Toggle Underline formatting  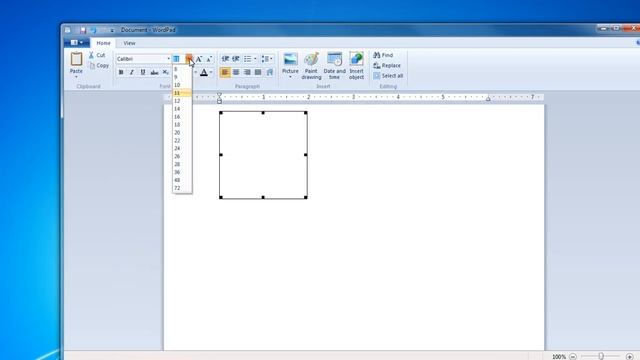142,72
